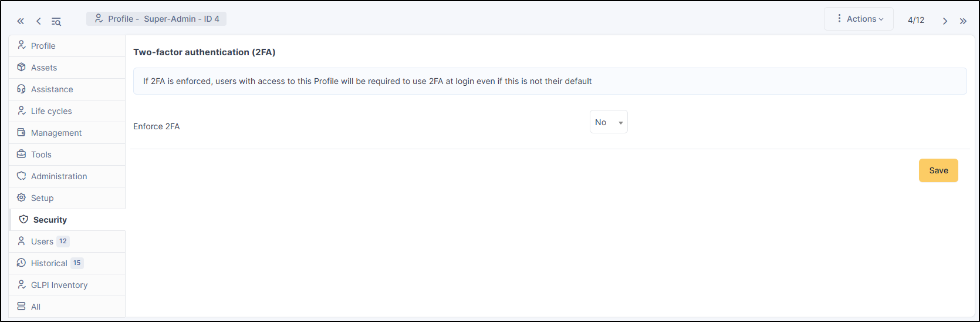Click the Assistance headset icon
Viewport: 980px width, 322px height.
(22, 89)
